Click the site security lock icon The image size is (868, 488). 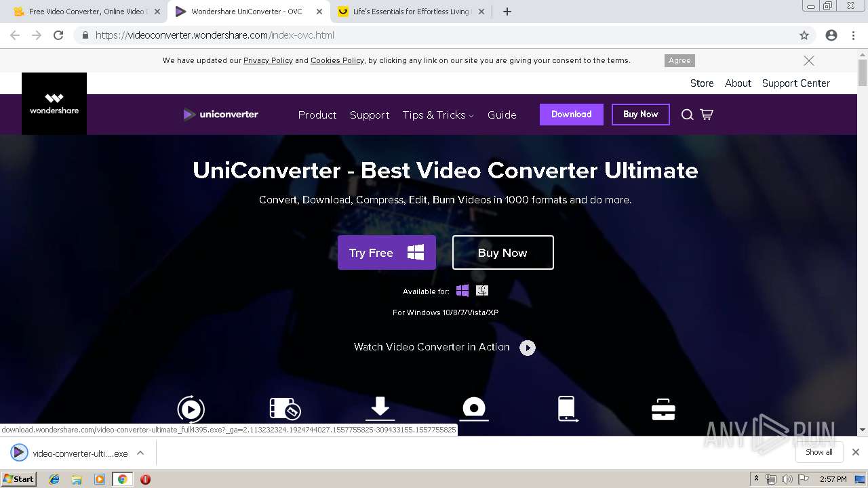pos(85,35)
